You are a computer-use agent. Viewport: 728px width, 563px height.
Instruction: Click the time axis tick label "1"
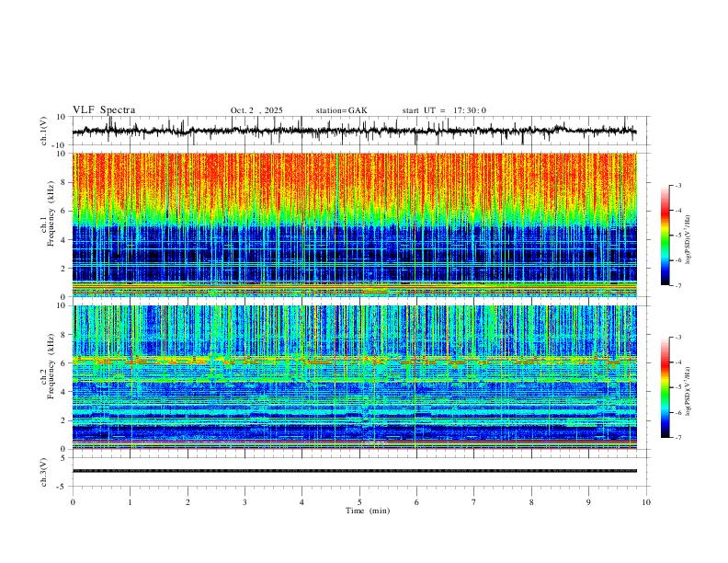[x=131, y=502]
